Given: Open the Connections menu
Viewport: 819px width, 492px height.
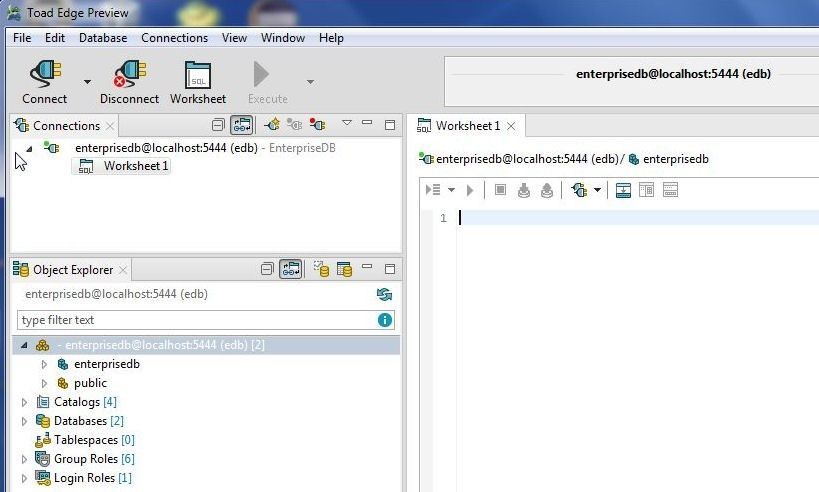Looking at the screenshot, I should (x=174, y=38).
